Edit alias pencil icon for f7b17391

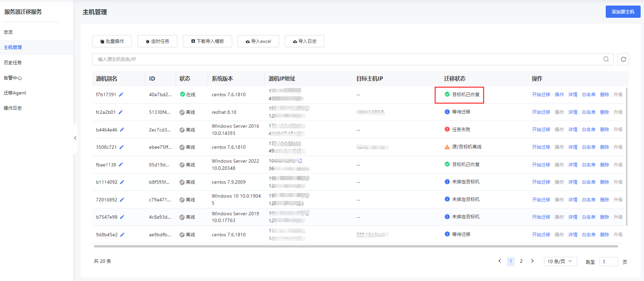121,95
